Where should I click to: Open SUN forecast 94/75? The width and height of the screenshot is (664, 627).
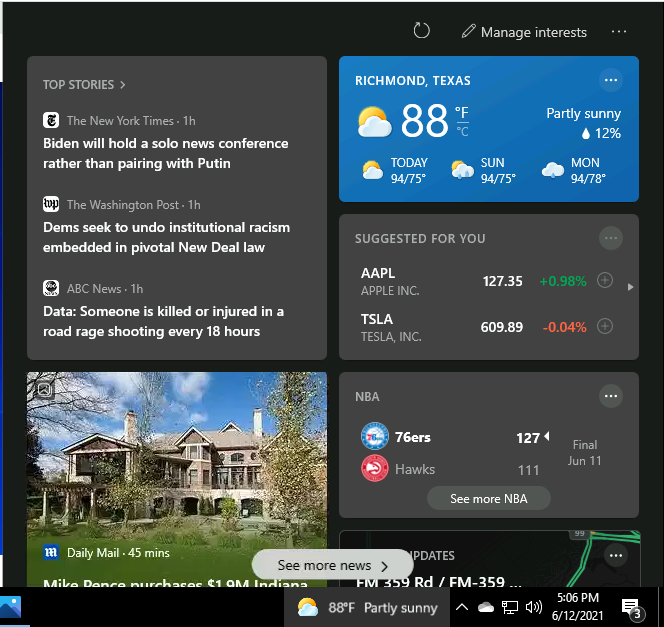[x=484, y=171]
